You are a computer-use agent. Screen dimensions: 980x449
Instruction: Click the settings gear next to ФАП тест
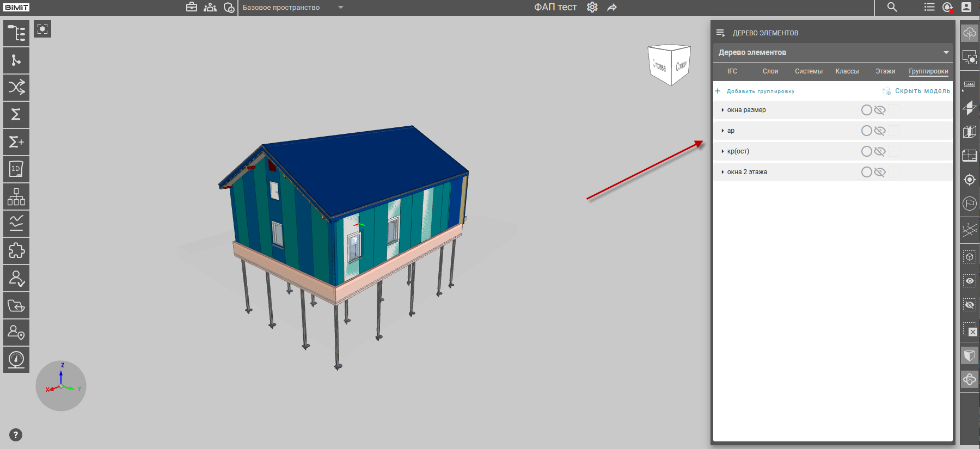point(592,7)
